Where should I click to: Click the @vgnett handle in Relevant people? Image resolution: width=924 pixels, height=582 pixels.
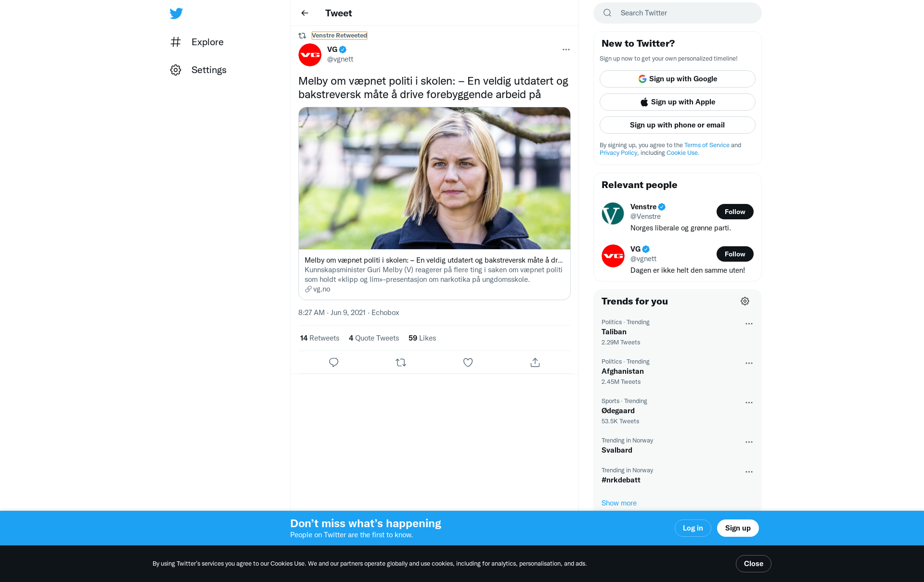(643, 259)
